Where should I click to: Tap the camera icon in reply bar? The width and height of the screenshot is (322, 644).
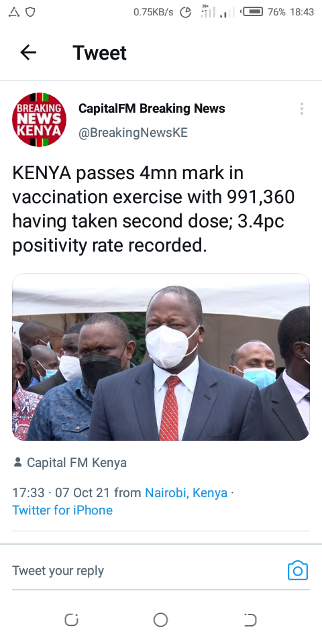(298, 570)
